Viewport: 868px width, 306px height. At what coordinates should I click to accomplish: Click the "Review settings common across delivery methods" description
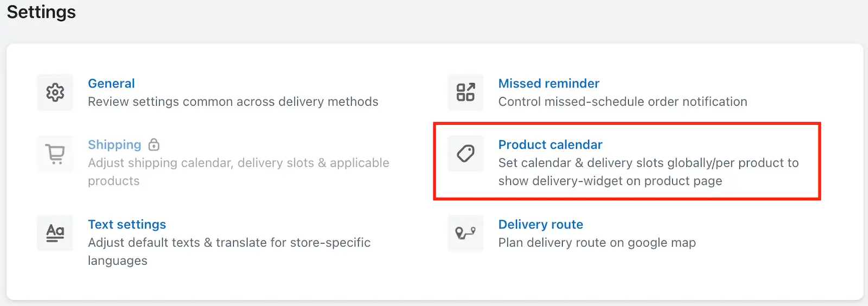(233, 101)
